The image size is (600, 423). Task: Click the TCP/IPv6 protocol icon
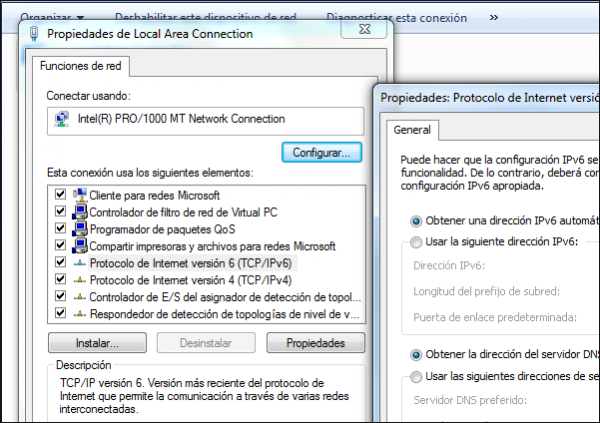pos(80,263)
